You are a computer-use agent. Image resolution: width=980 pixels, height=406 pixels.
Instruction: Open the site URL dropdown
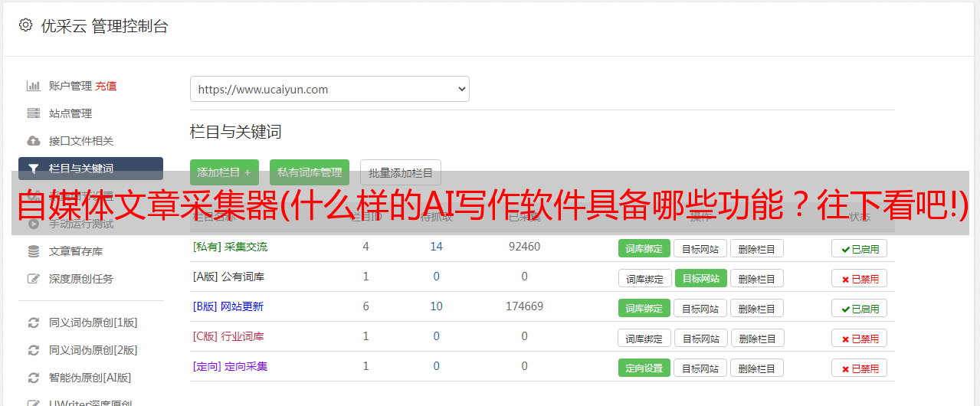click(x=329, y=89)
